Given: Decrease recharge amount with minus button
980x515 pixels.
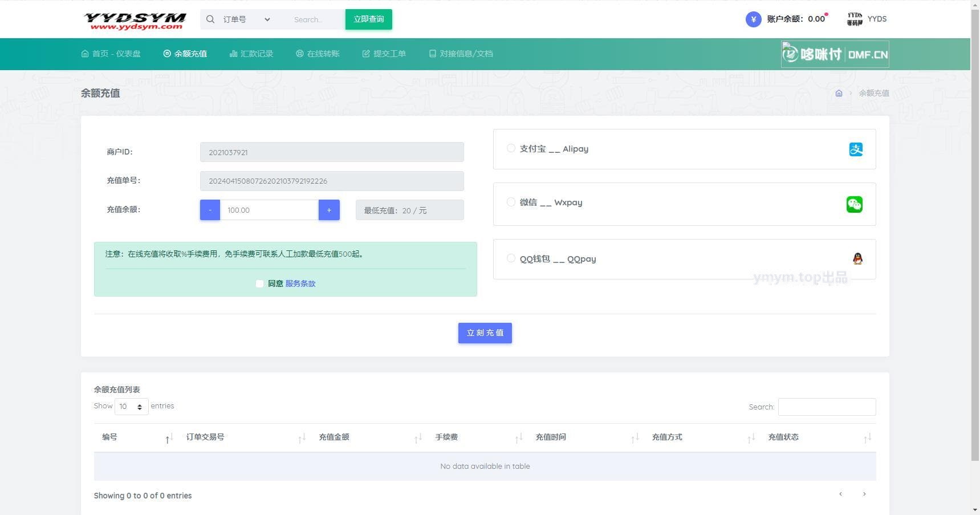Looking at the screenshot, I should click(x=210, y=210).
